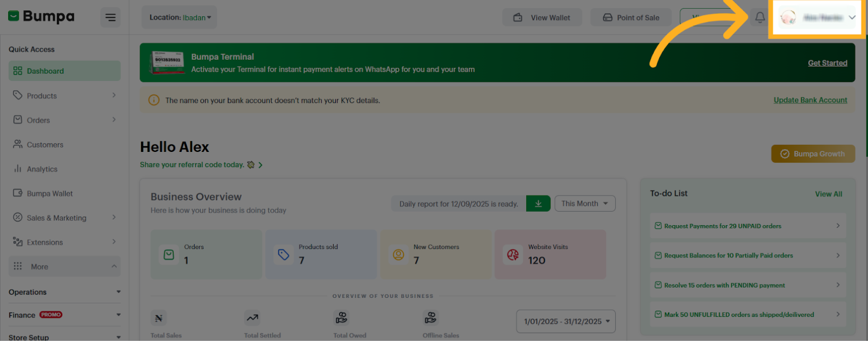Click the Total Settled trend arrow icon
The width and height of the screenshot is (868, 341).
pos(252,318)
